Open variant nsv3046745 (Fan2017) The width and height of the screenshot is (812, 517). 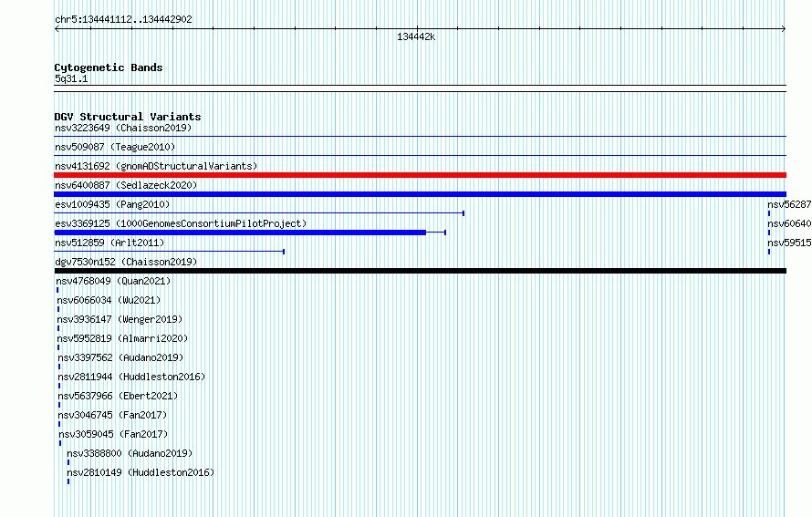(x=113, y=415)
